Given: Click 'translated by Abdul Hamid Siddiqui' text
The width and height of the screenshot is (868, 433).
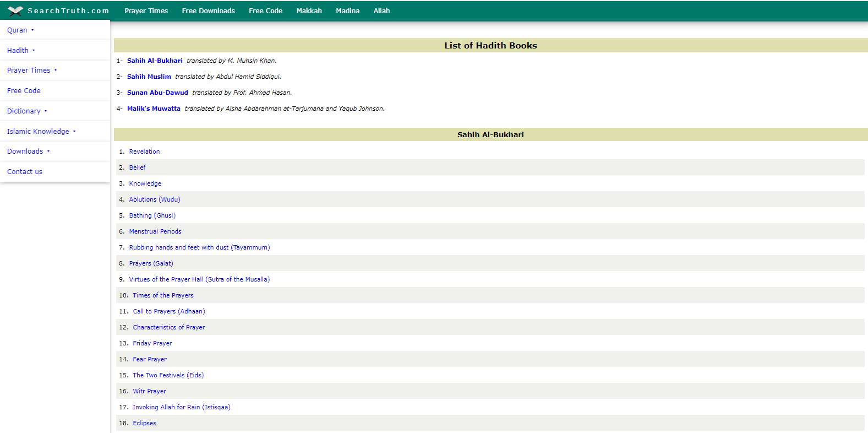Looking at the screenshot, I should pos(228,77).
